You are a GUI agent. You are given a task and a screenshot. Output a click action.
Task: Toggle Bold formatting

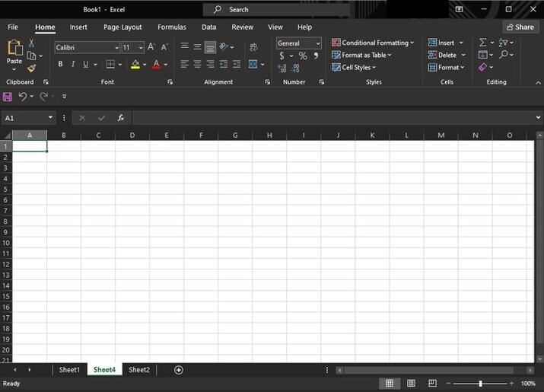[60, 64]
